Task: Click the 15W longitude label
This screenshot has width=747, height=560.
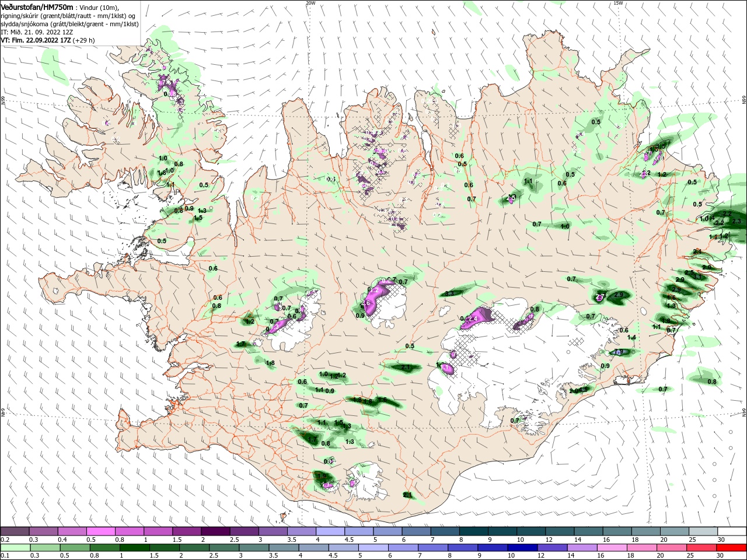Action: pos(618,3)
